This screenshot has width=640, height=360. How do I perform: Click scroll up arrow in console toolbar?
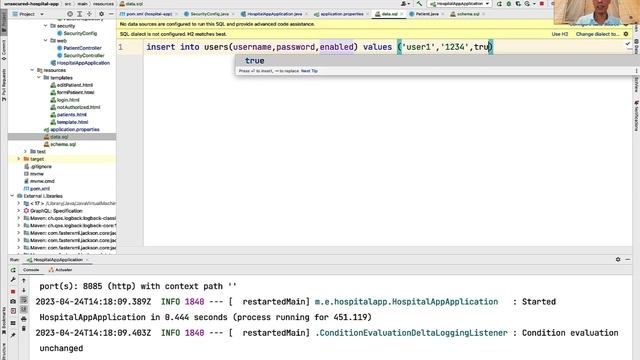24,280
